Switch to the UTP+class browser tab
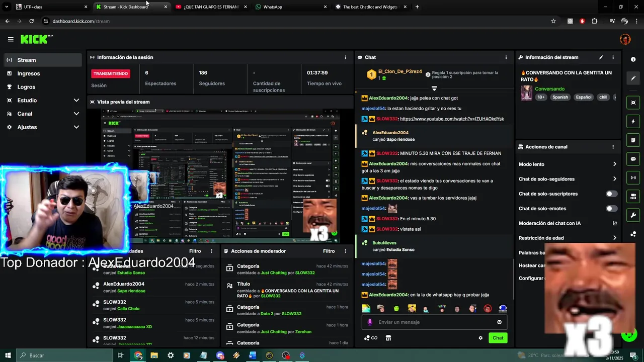 50,7
